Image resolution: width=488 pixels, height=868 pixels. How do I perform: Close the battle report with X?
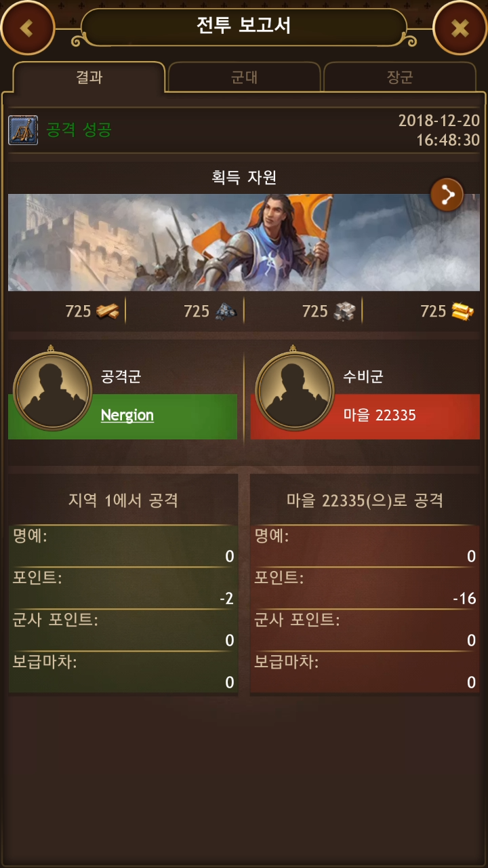tap(460, 28)
